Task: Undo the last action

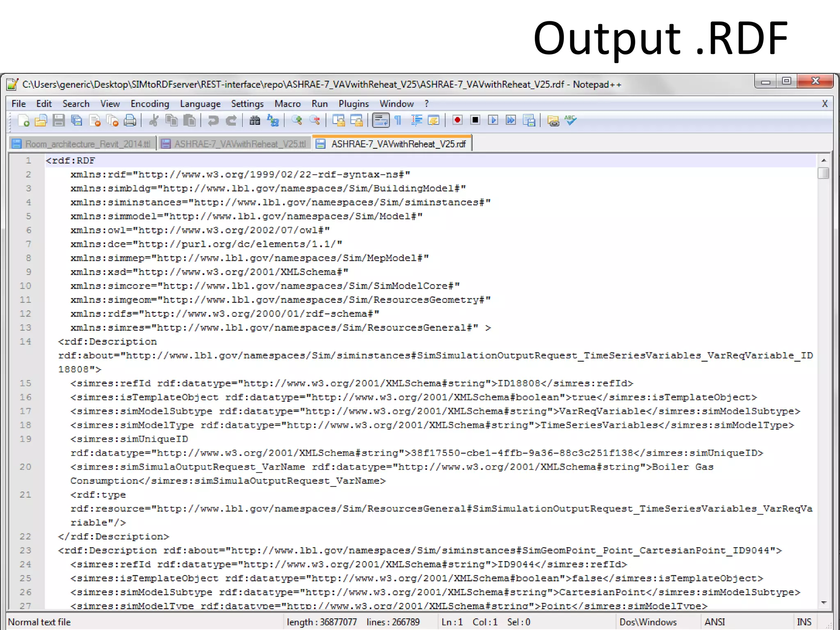Action: click(213, 121)
